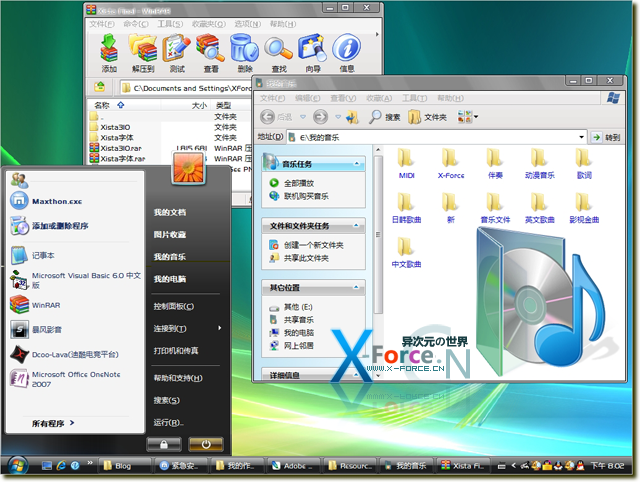
Task: Open the address bar dropdown in Explorer
Action: pyautogui.click(x=581, y=137)
